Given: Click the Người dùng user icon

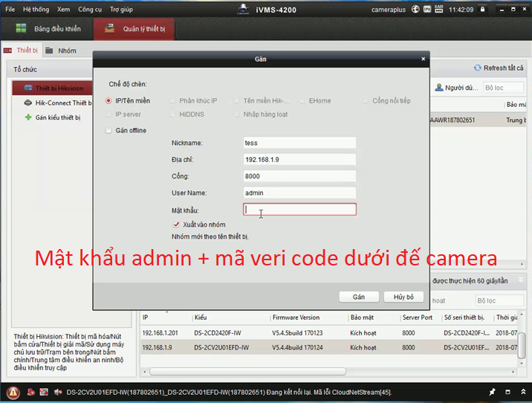Looking at the screenshot, I should pyautogui.click(x=438, y=88).
